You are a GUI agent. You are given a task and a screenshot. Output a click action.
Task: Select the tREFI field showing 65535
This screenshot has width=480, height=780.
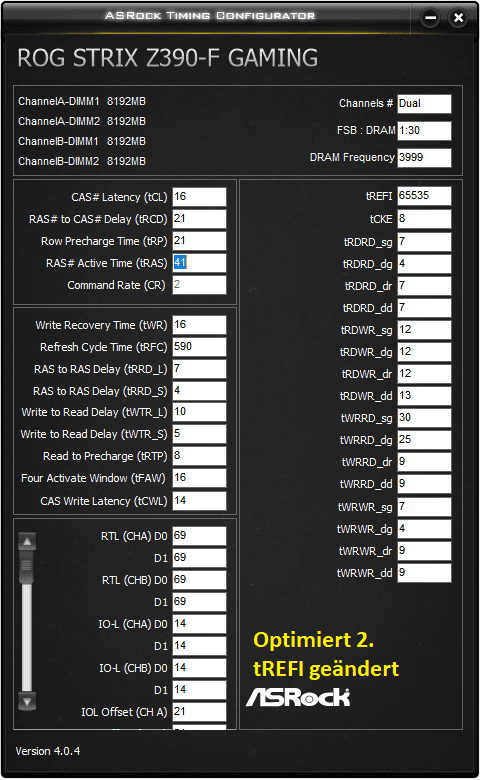424,195
